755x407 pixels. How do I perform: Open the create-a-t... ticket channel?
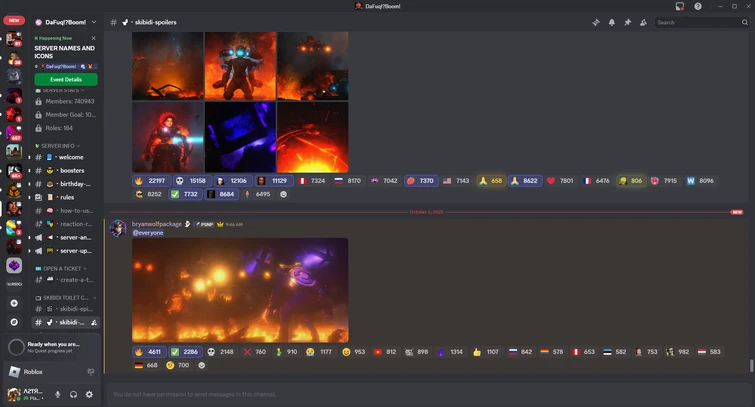click(x=66, y=280)
